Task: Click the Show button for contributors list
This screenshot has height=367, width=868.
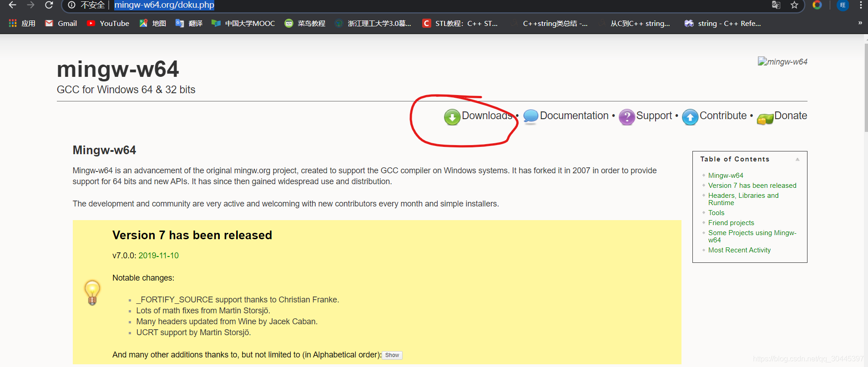Action: (x=392, y=355)
